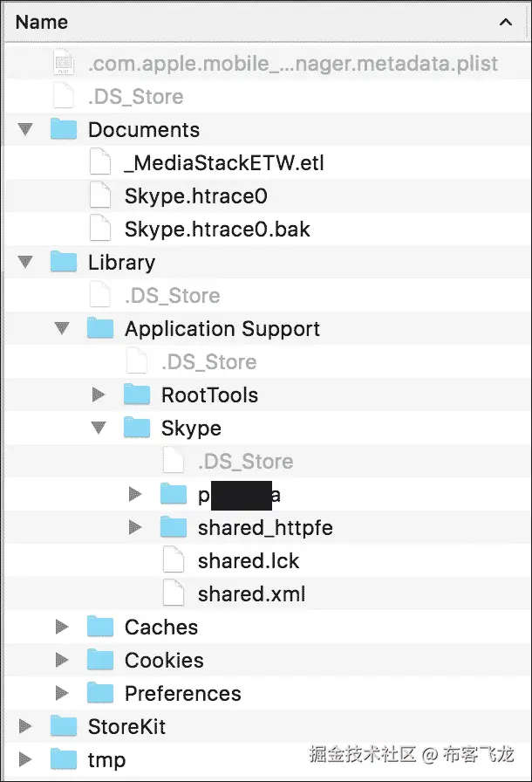
Task: Click the Documents folder icon
Action: pos(64,130)
